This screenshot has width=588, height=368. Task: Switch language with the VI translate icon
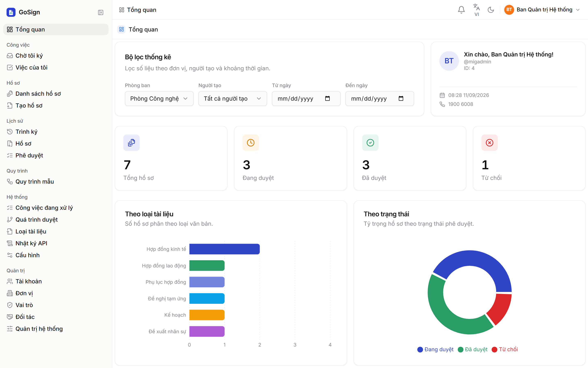coord(477,10)
